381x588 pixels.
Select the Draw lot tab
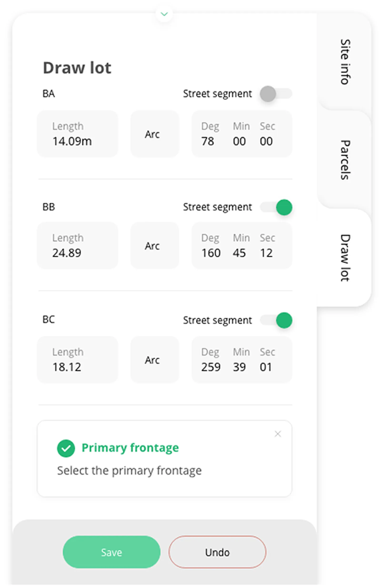[345, 258]
